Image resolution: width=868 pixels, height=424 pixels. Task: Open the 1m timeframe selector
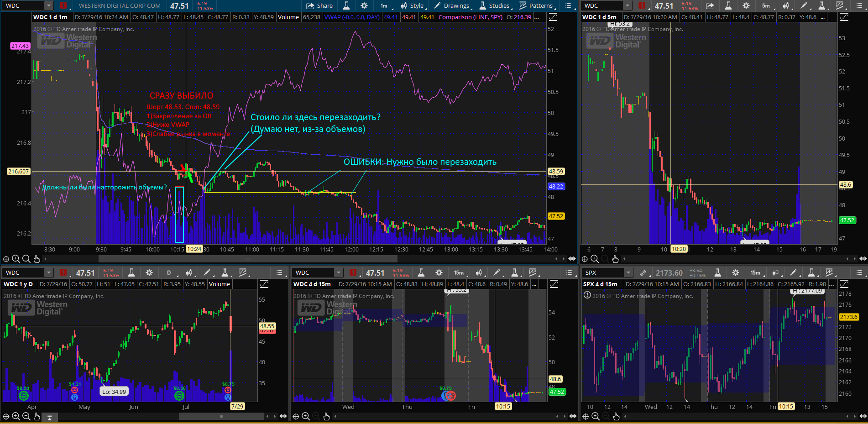384,5
